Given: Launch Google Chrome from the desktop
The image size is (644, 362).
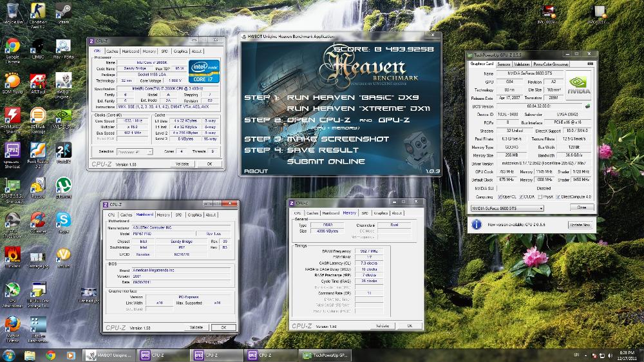Looking at the screenshot, I should point(12,51).
